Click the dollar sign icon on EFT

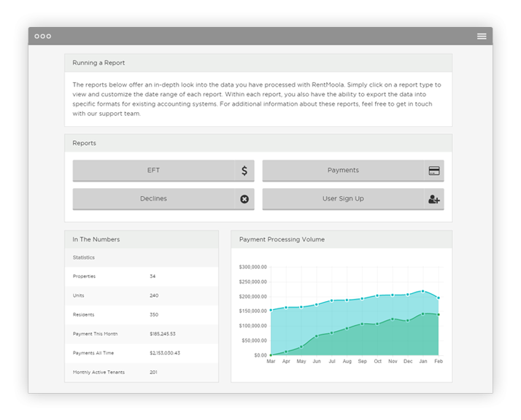tap(244, 171)
